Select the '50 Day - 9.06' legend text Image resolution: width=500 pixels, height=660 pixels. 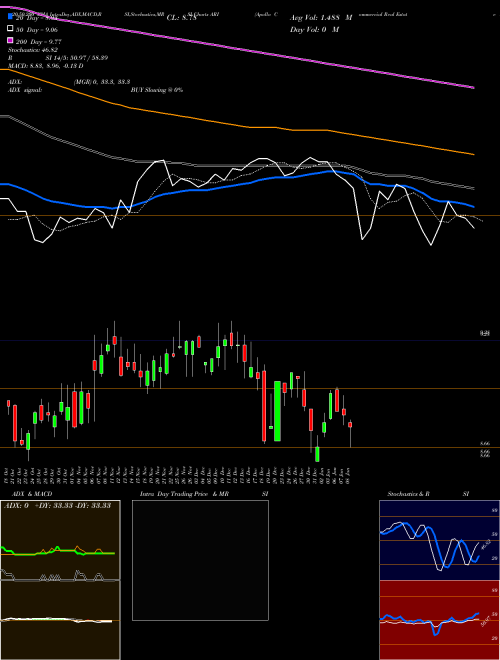click(x=37, y=29)
